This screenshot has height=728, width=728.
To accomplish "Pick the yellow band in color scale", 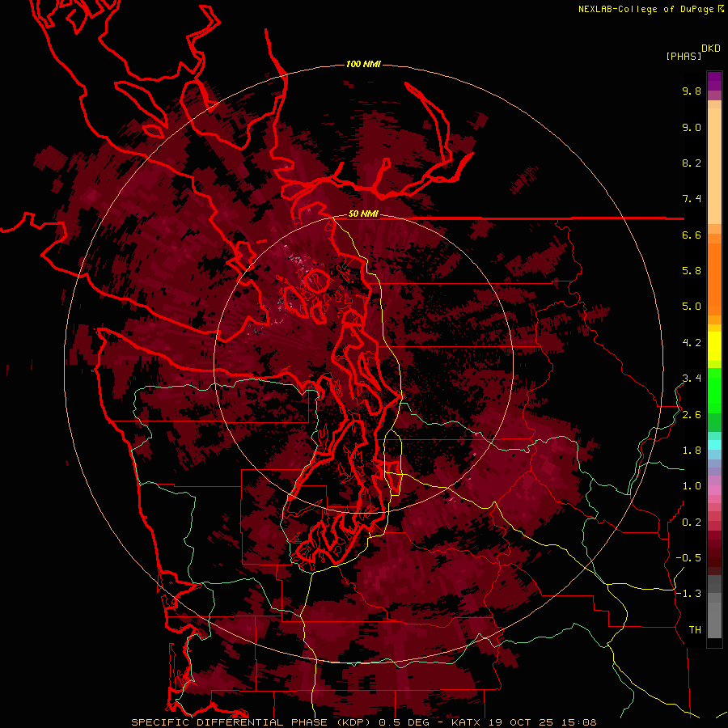I will [x=714, y=346].
